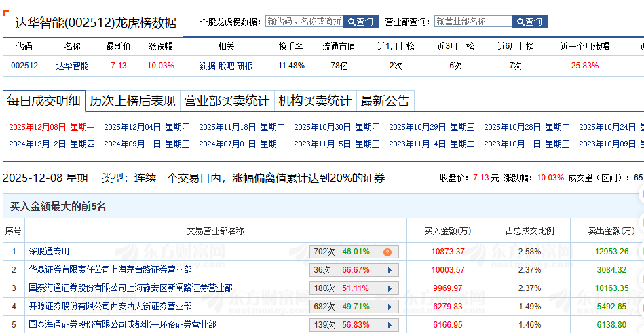Select the 每日成交明细 tab
Screen dimensions: 644x333
(44, 100)
